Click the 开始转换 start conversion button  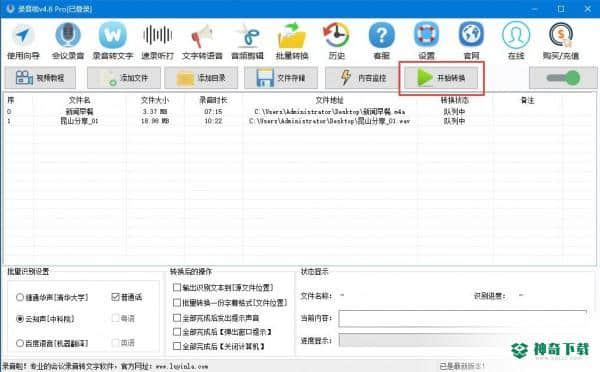441,78
